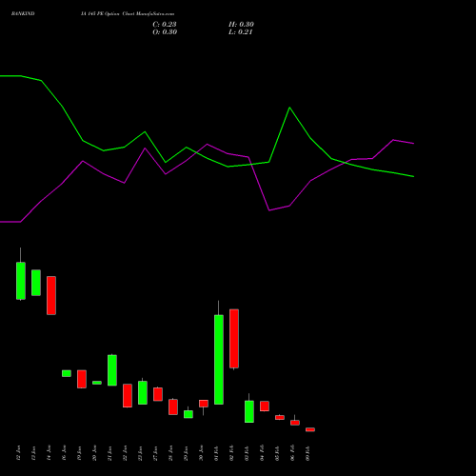The image size is (476, 476).
Task: Click the BANKIND symbol label
Action: click(x=23, y=14)
